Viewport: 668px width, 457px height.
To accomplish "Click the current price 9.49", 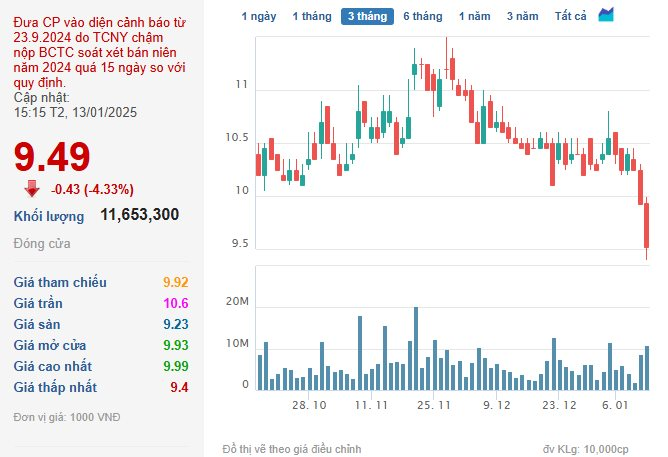I will click(x=52, y=157).
